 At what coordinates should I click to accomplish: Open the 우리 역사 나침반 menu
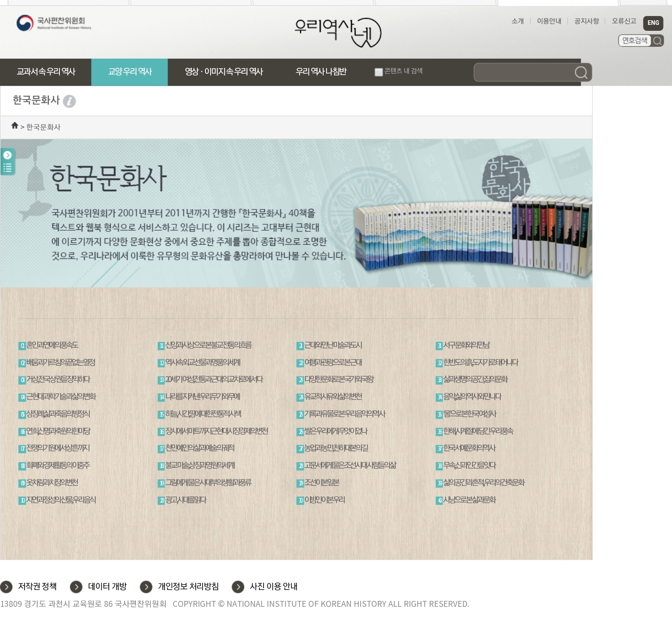click(321, 72)
